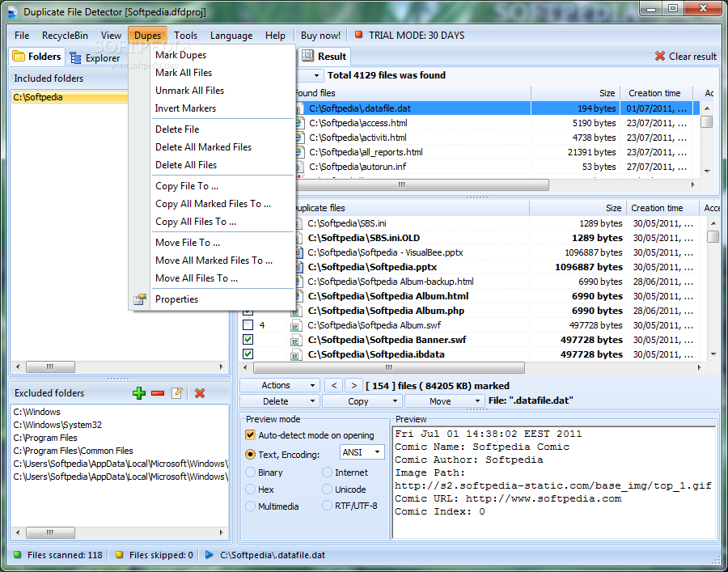Image resolution: width=728 pixels, height=572 pixels.
Task: Select the Internet preview radio button
Action: 328,472
